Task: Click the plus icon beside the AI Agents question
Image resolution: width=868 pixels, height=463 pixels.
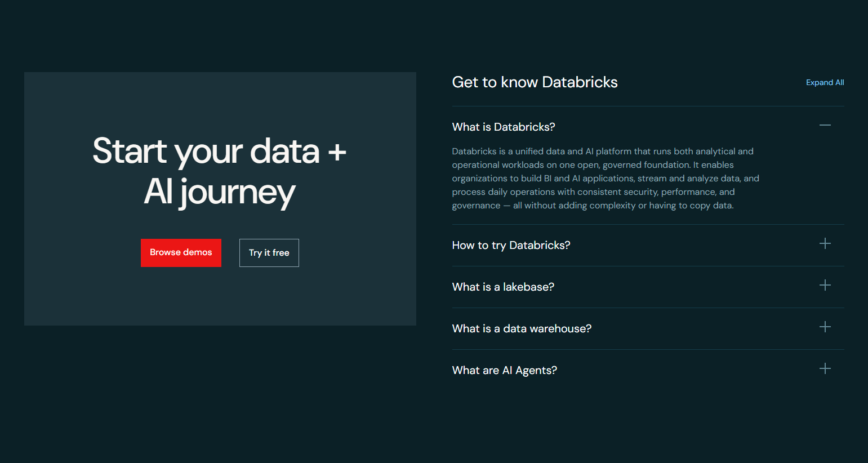Action: click(825, 368)
